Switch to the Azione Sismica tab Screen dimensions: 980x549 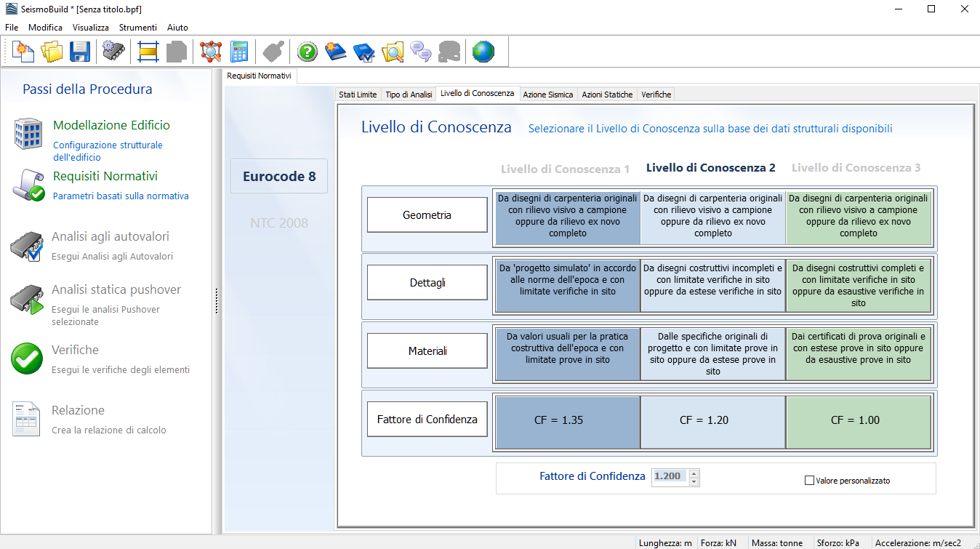(x=548, y=95)
